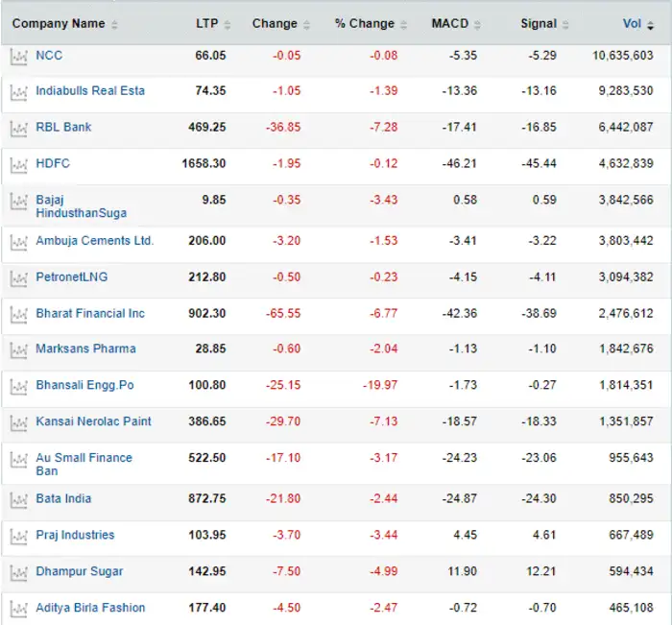Click the chart icon for HDFC row
The image size is (672, 625).
pos(18,165)
